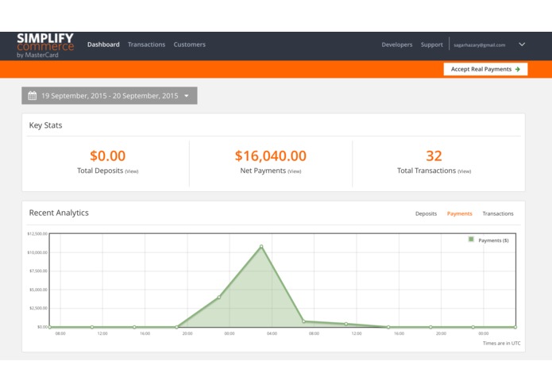The width and height of the screenshot is (552, 392).
Task: Click the $12,500.00 axis label
Action: click(x=37, y=233)
